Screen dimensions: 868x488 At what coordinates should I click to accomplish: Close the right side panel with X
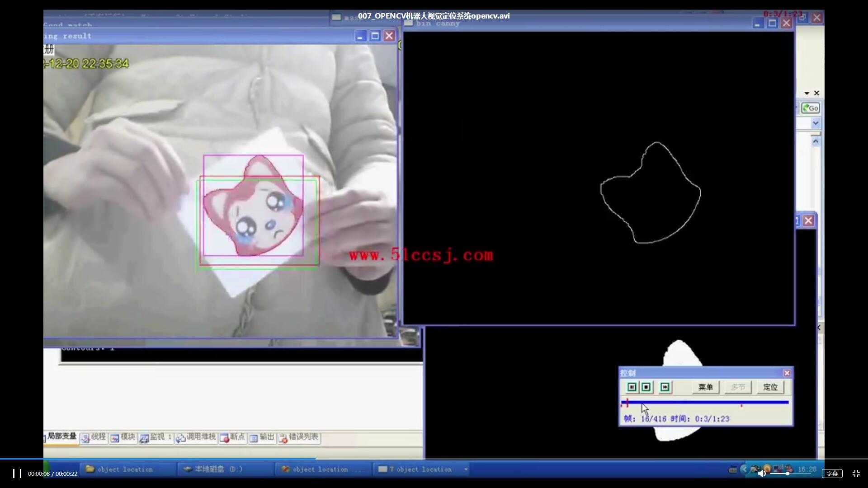pos(816,93)
